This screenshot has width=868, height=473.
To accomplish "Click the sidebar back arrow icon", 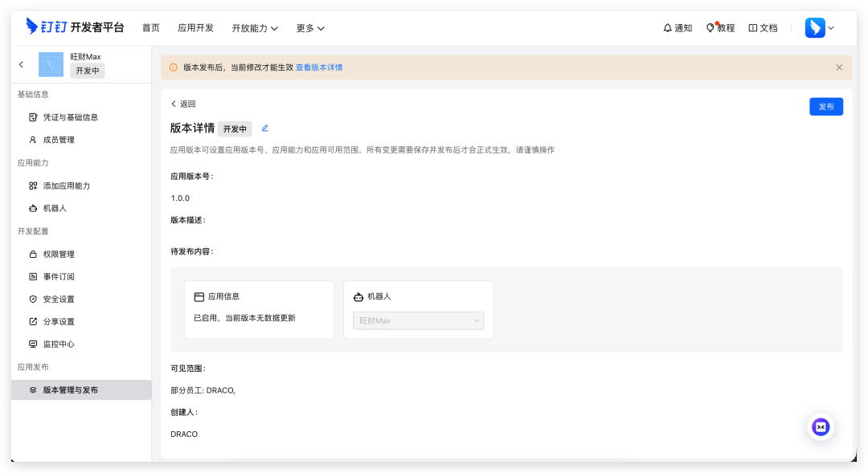I will pos(22,64).
